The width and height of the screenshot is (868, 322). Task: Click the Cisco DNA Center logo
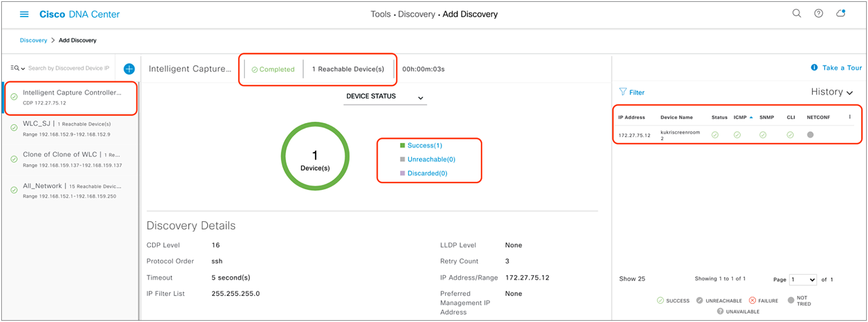tap(80, 14)
